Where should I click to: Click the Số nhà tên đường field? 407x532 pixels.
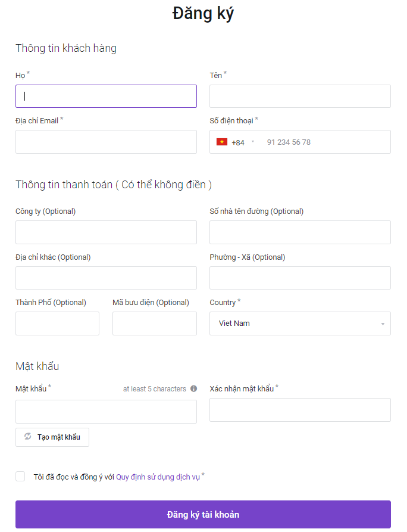click(300, 232)
